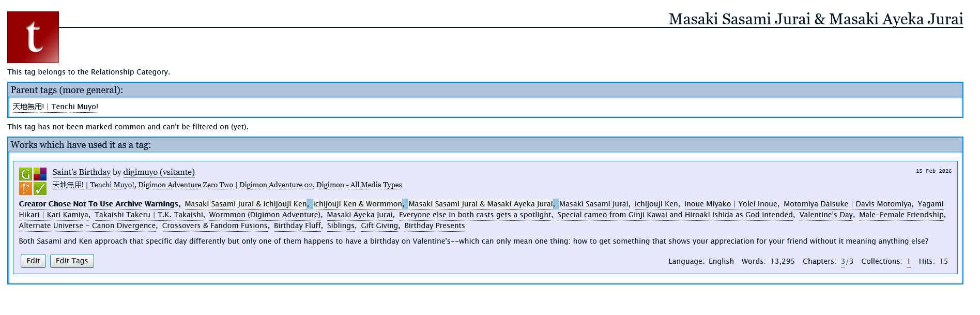The height and width of the screenshot is (315, 980).
Task: Select the Ichijouji Ken & Wormmon tag
Action: [x=357, y=204]
